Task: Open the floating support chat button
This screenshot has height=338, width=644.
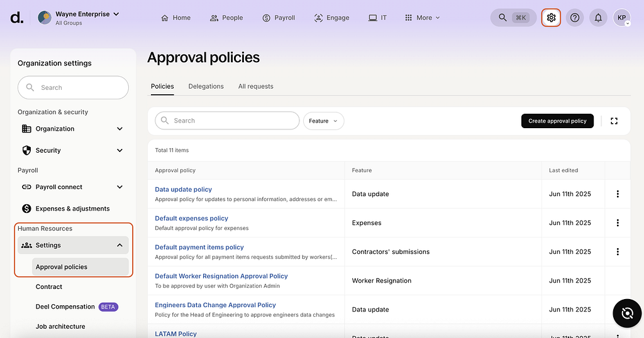Action: click(x=627, y=313)
